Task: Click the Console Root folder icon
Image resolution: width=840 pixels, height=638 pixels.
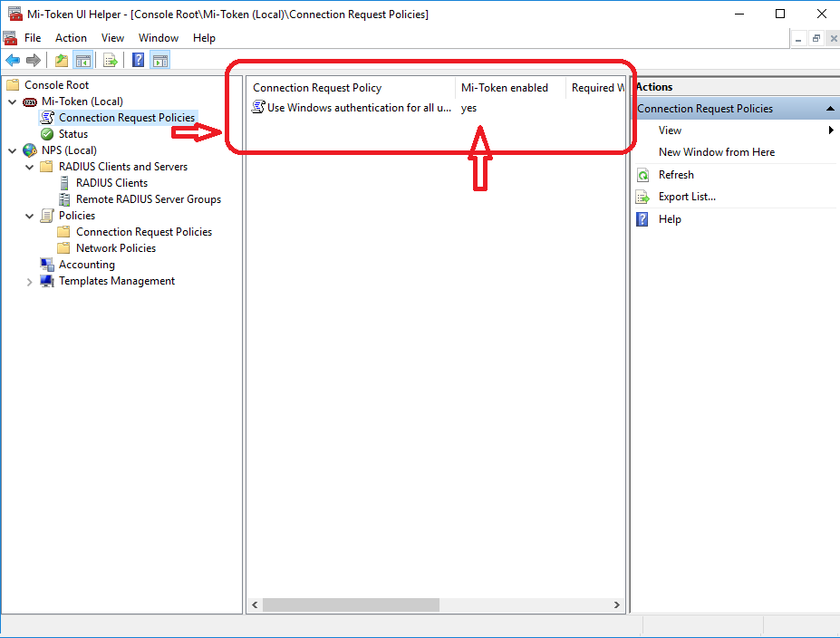Action: point(13,85)
